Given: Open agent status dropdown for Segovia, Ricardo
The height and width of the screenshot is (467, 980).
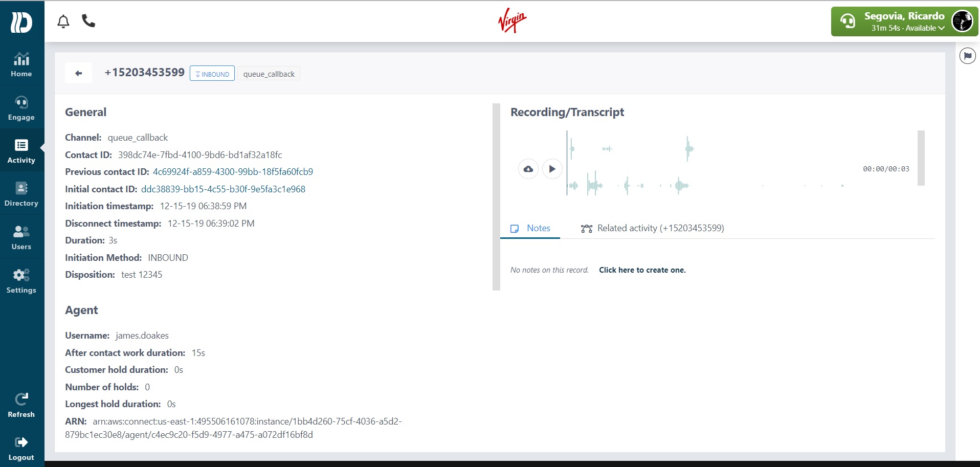Looking at the screenshot, I should pos(904,21).
